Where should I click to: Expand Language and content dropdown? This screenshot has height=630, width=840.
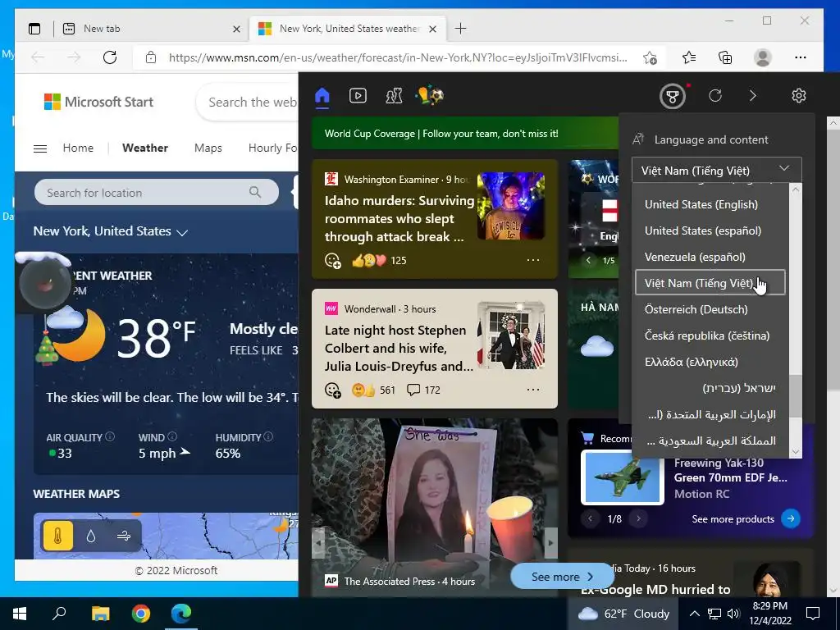click(x=716, y=171)
